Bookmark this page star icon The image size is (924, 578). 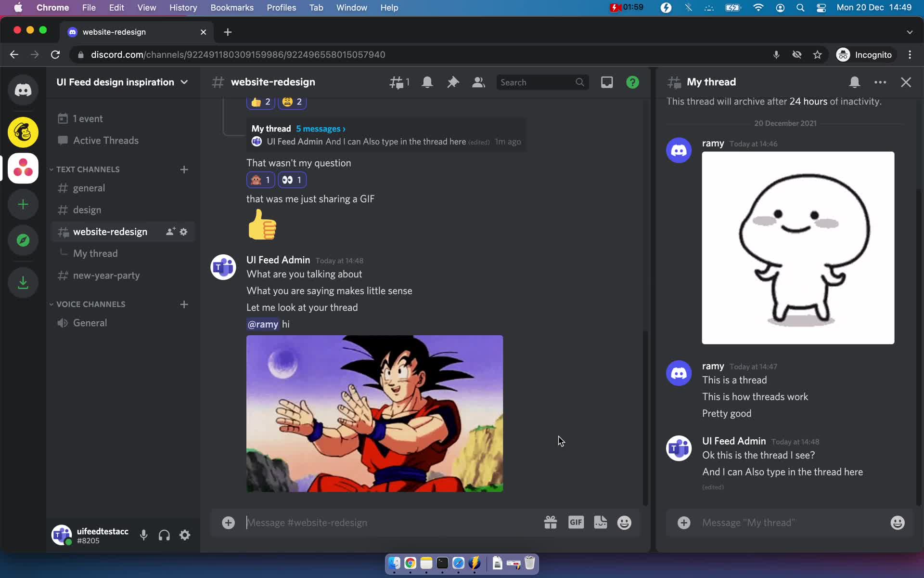tap(817, 55)
